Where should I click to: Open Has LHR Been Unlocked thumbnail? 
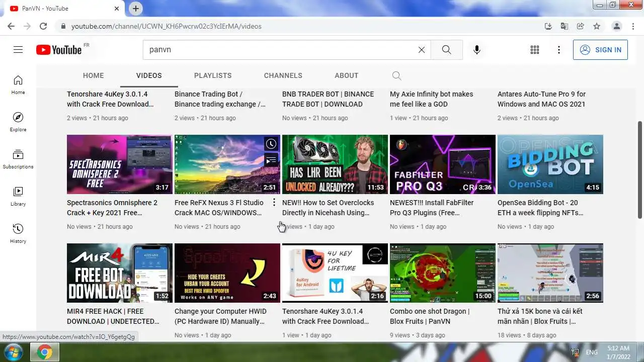(335, 164)
